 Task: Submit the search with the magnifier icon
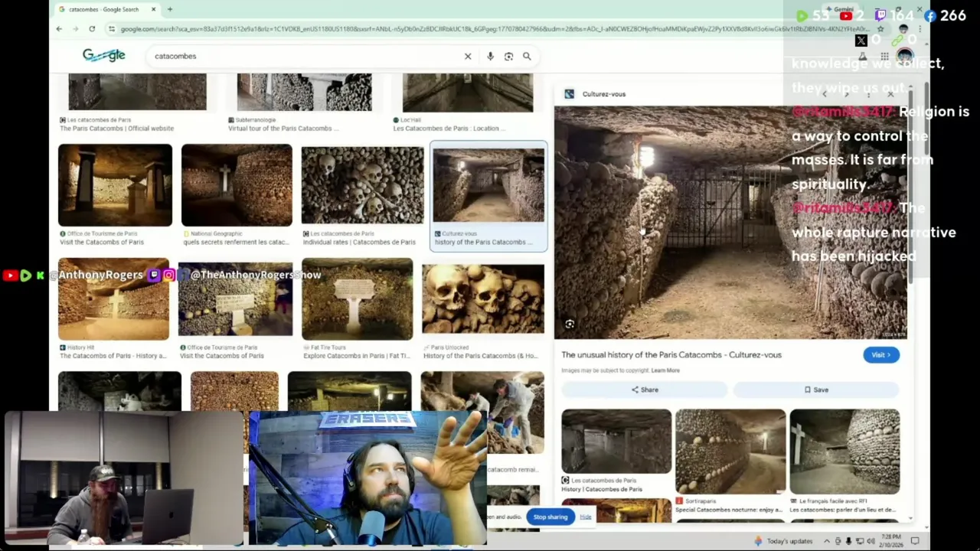(527, 56)
